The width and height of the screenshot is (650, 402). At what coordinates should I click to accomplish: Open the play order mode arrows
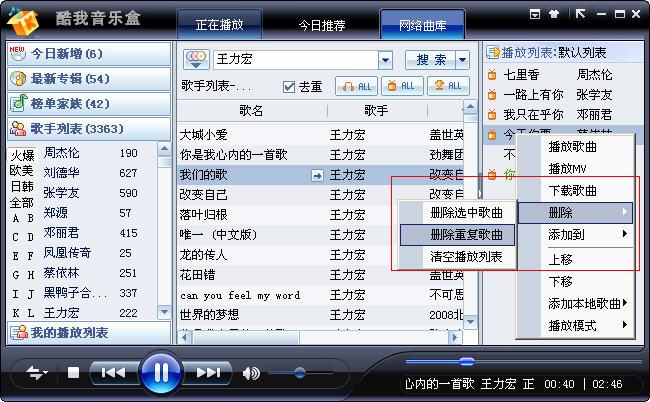(x=37, y=373)
